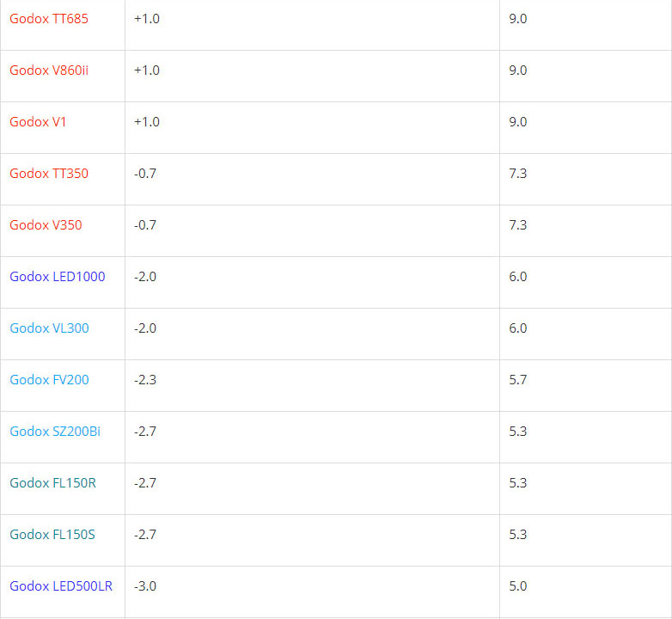Open the Godox LED1000 link
The width and height of the screenshot is (672, 619).
point(57,277)
